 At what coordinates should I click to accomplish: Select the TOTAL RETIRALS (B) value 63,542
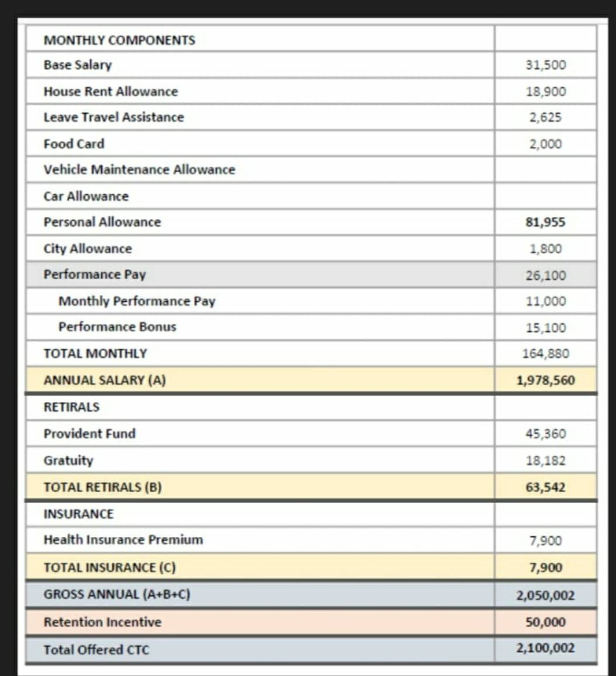point(546,487)
